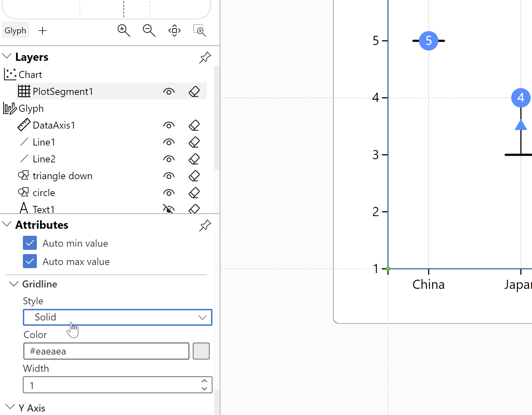This screenshot has height=415, width=532.
Task: Uncheck Auto min value
Action: (30, 243)
